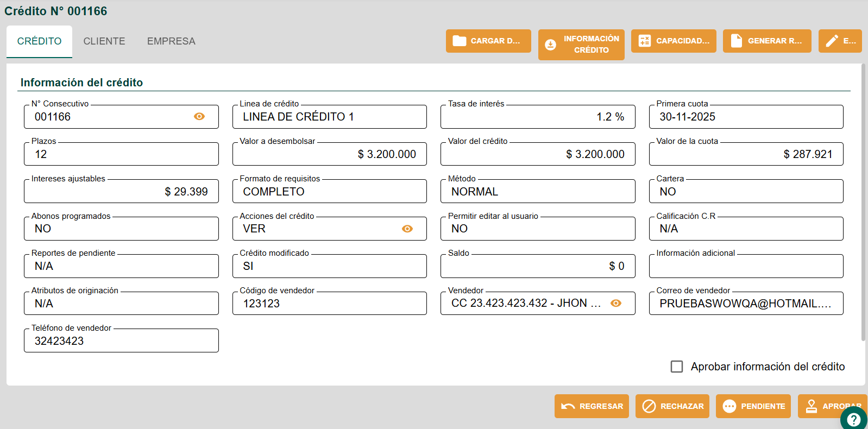868x429 pixels.
Task: Mark credit as PENDIENTE
Action: pyautogui.click(x=753, y=406)
